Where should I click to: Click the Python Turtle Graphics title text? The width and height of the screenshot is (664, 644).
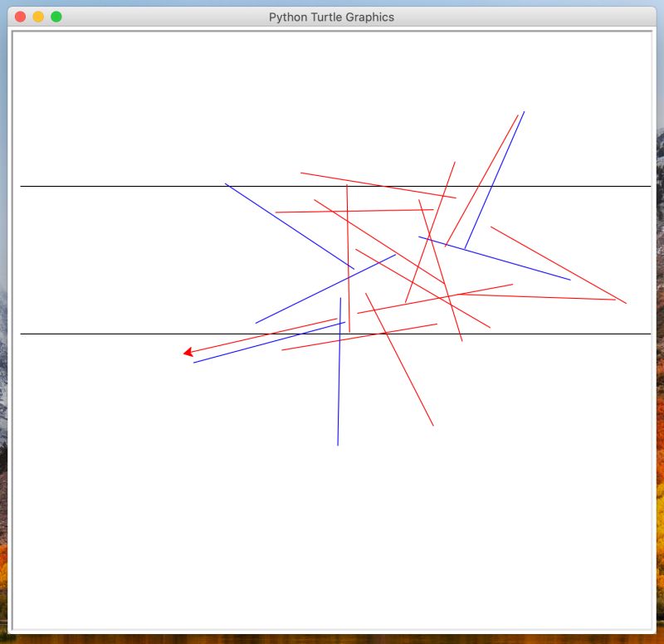coord(331,17)
